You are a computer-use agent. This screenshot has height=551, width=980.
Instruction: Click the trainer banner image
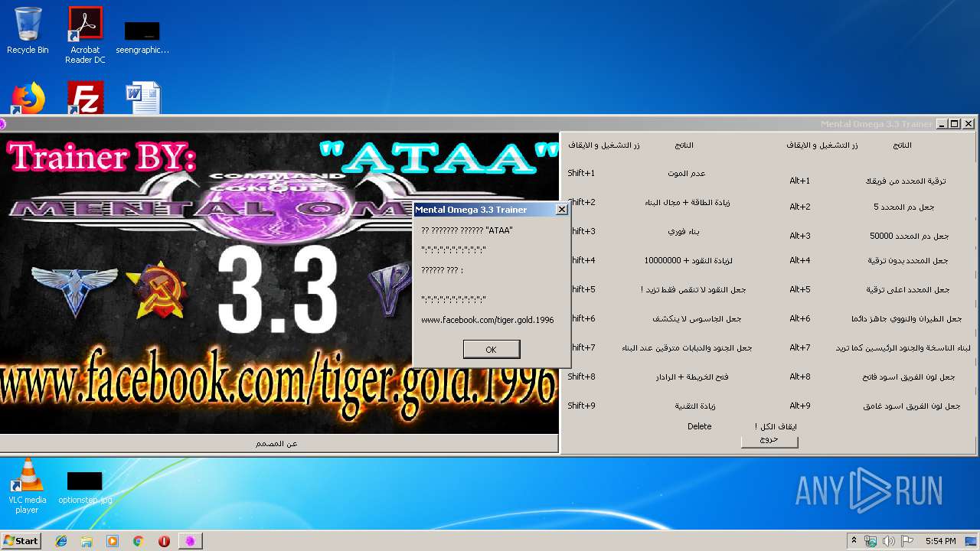pos(279,283)
